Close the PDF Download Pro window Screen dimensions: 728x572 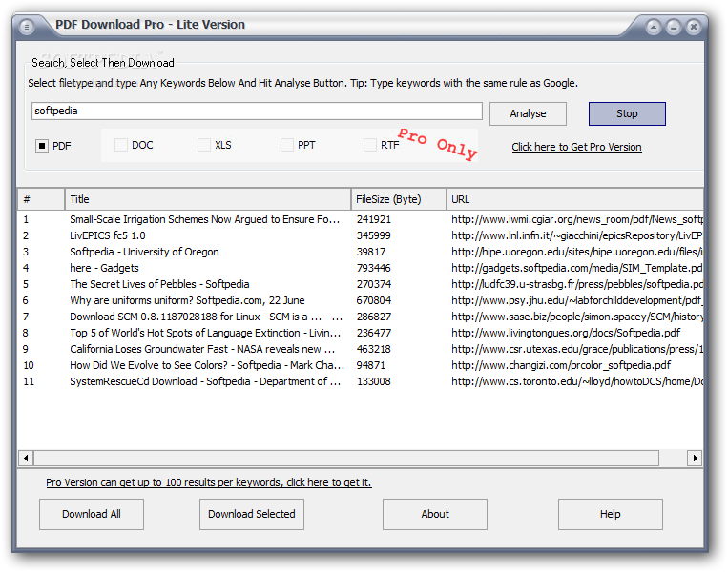[694, 27]
